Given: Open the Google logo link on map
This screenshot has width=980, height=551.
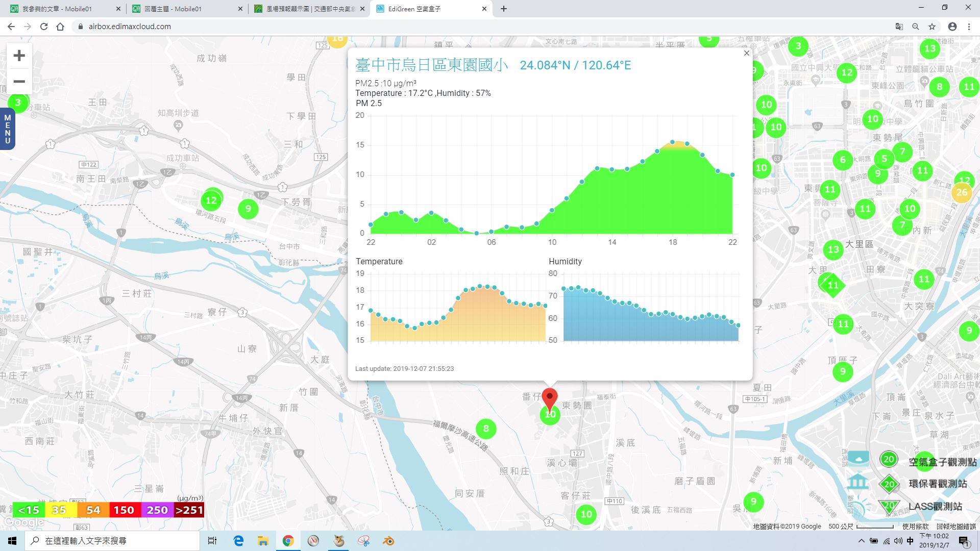Looking at the screenshot, I should pos(23,523).
